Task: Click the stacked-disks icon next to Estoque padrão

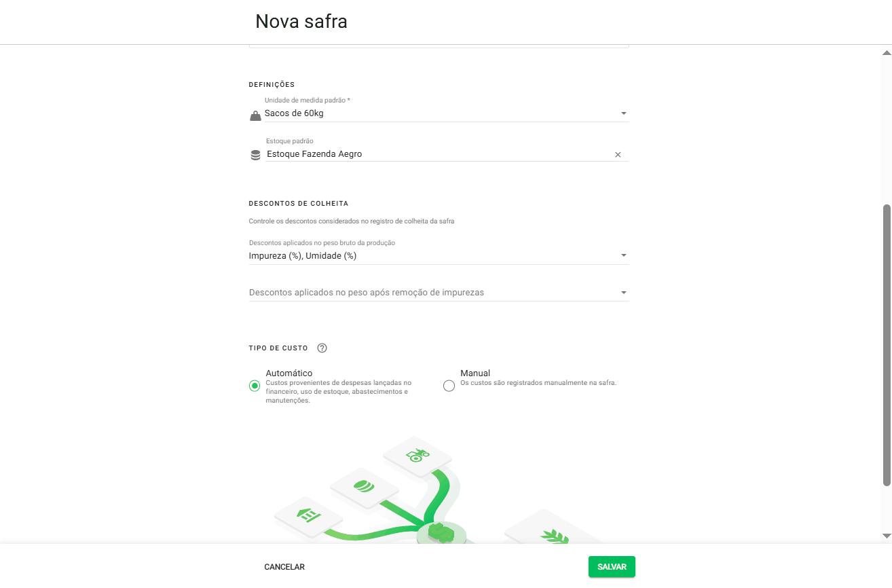Action: click(x=255, y=155)
